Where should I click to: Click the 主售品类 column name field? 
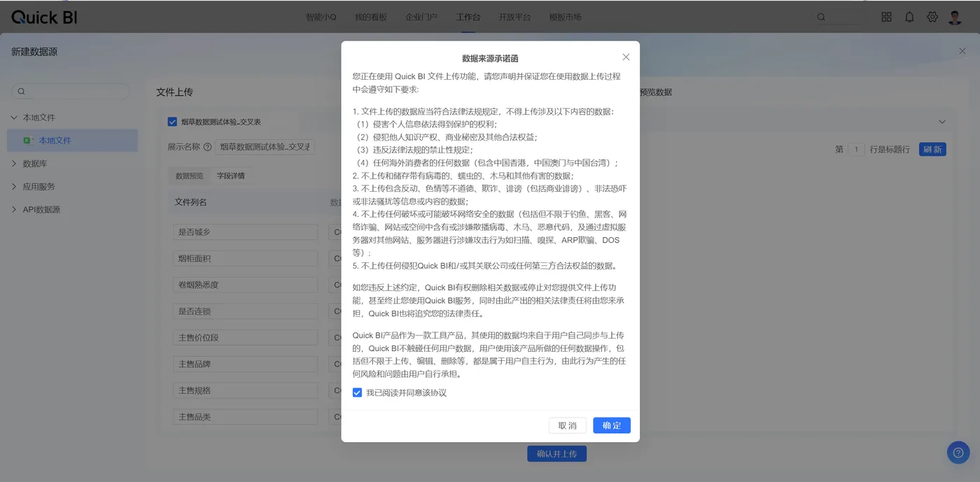(x=246, y=417)
